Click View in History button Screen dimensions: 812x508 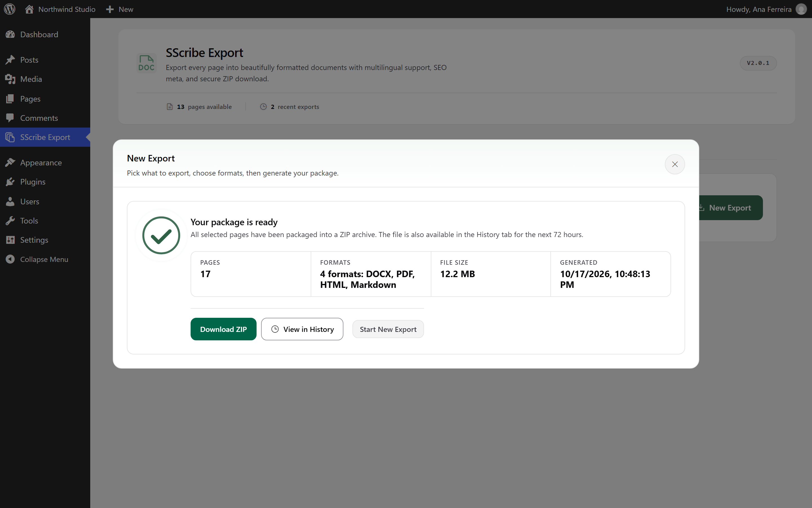[302, 329]
